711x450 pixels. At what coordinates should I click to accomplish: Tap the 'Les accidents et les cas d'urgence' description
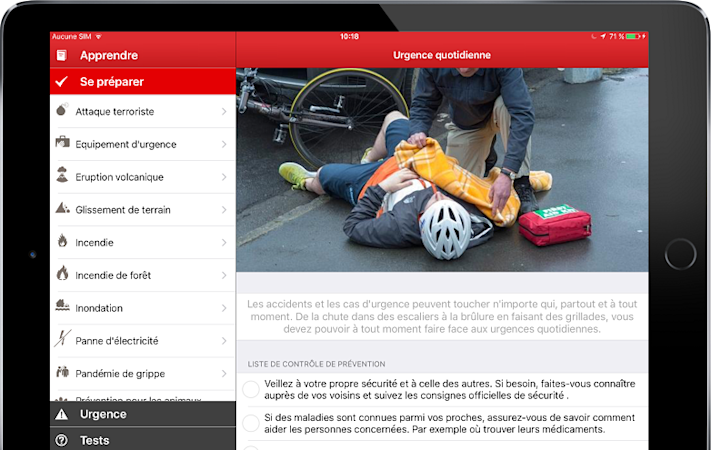coord(442,317)
